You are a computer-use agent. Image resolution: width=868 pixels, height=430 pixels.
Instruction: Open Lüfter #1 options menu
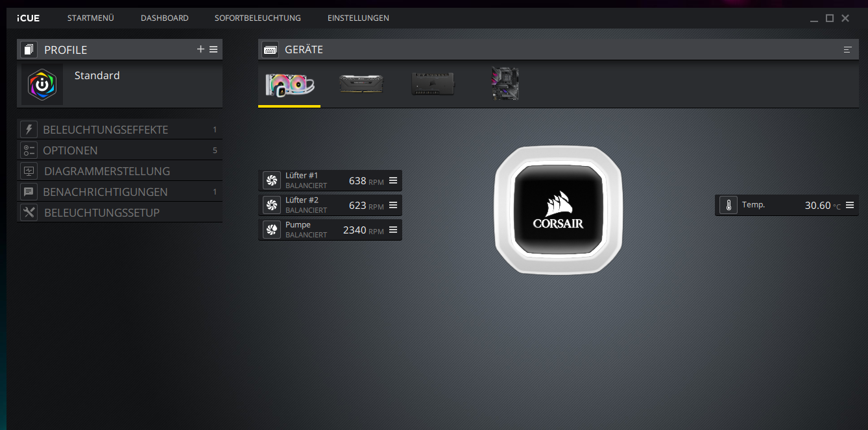(x=393, y=180)
